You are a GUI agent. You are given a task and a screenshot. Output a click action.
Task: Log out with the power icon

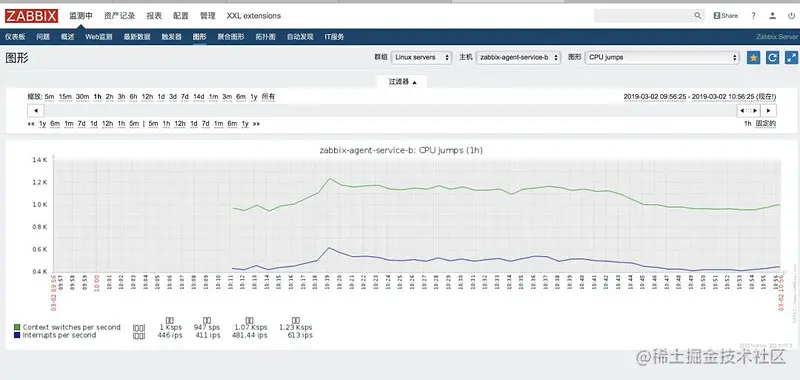pos(791,16)
